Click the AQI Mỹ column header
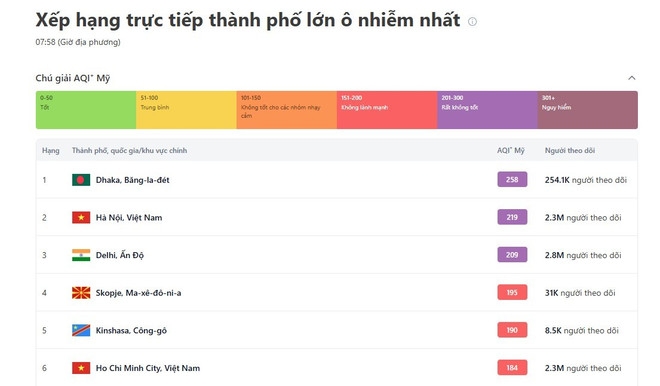Image resolution: width=660 pixels, height=386 pixels. 511,150
